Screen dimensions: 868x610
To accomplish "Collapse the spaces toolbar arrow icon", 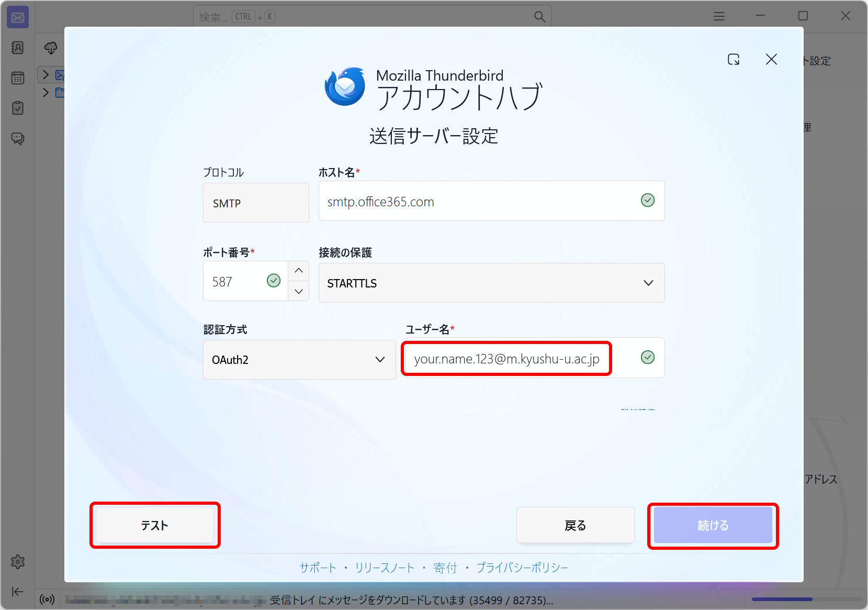I will 18,592.
